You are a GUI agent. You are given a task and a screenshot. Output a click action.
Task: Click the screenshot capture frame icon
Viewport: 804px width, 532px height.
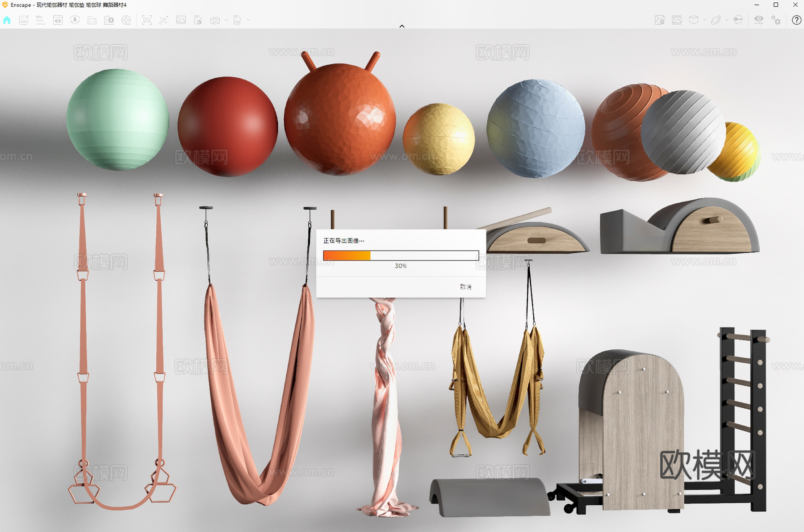[147, 20]
